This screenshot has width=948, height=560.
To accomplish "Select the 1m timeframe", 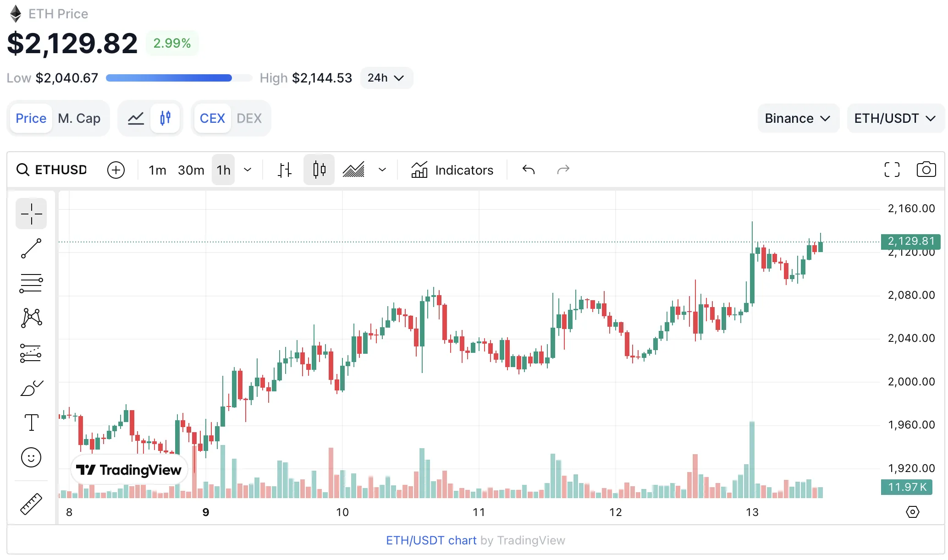I will tap(157, 170).
